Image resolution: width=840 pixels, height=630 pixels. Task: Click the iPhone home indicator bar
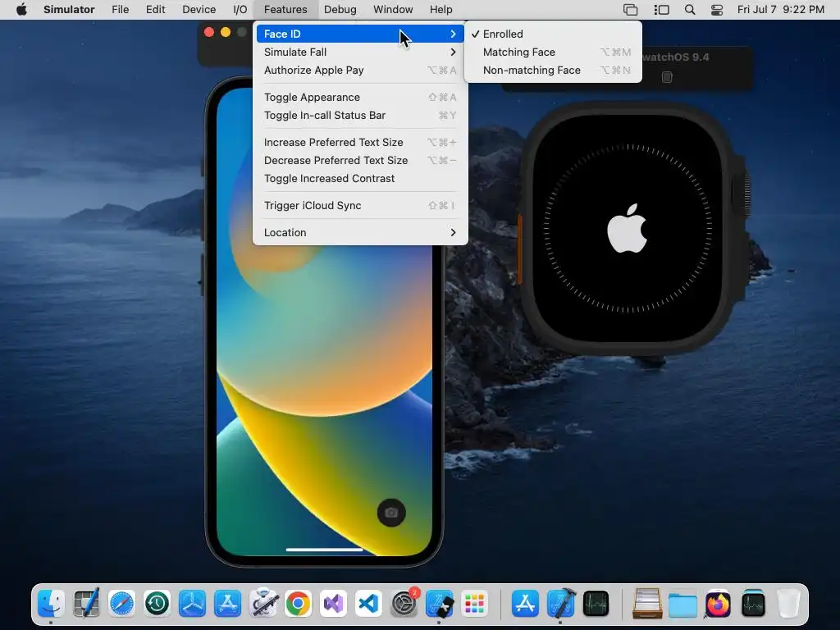[324, 549]
